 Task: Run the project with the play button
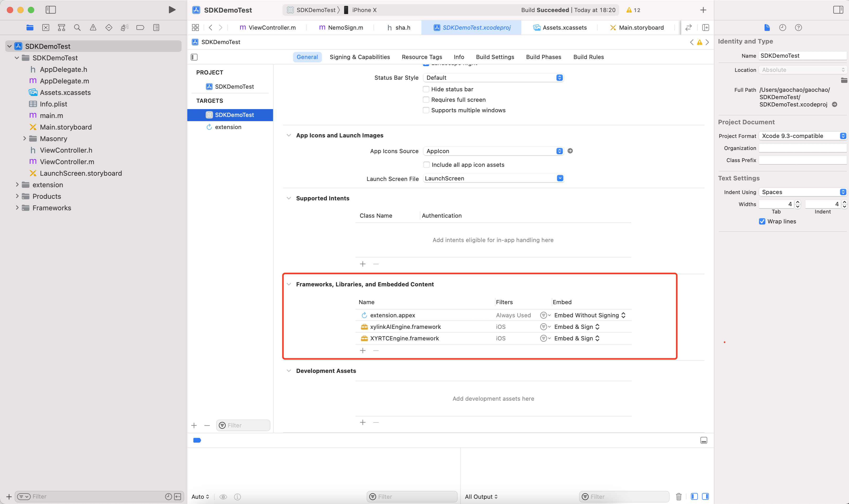coord(172,10)
